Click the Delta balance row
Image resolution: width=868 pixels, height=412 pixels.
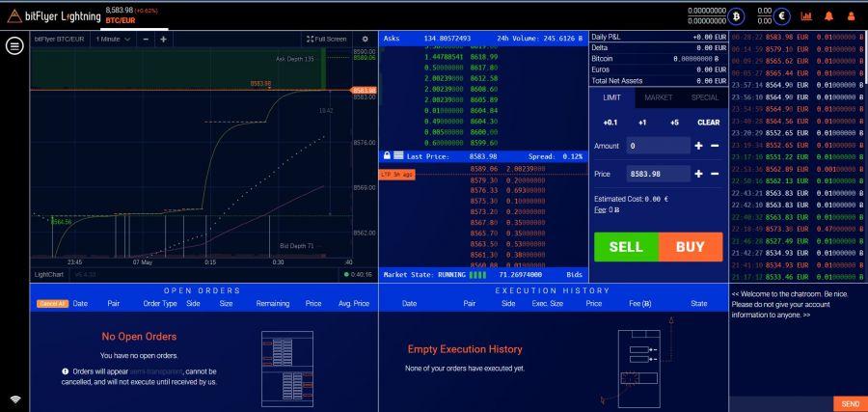point(658,47)
